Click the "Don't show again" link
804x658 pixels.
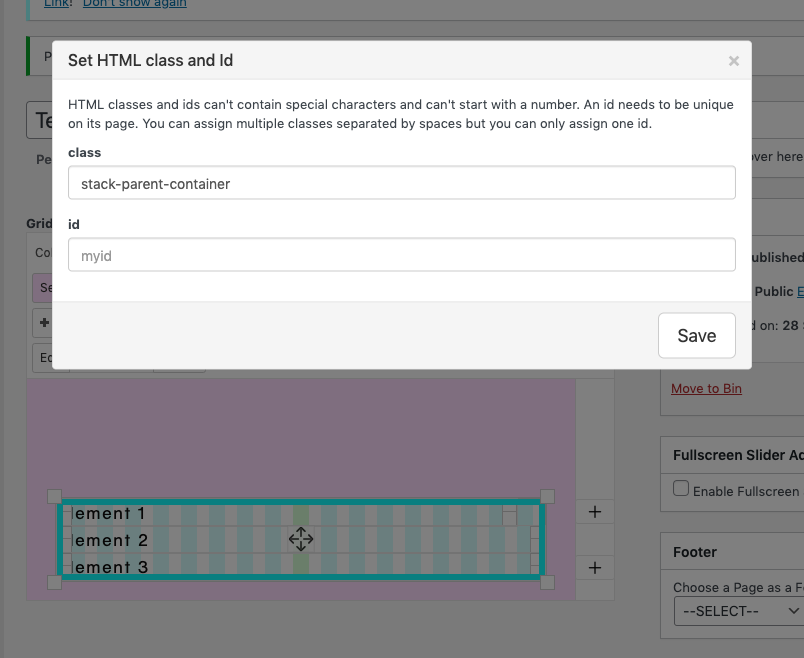click(134, 4)
